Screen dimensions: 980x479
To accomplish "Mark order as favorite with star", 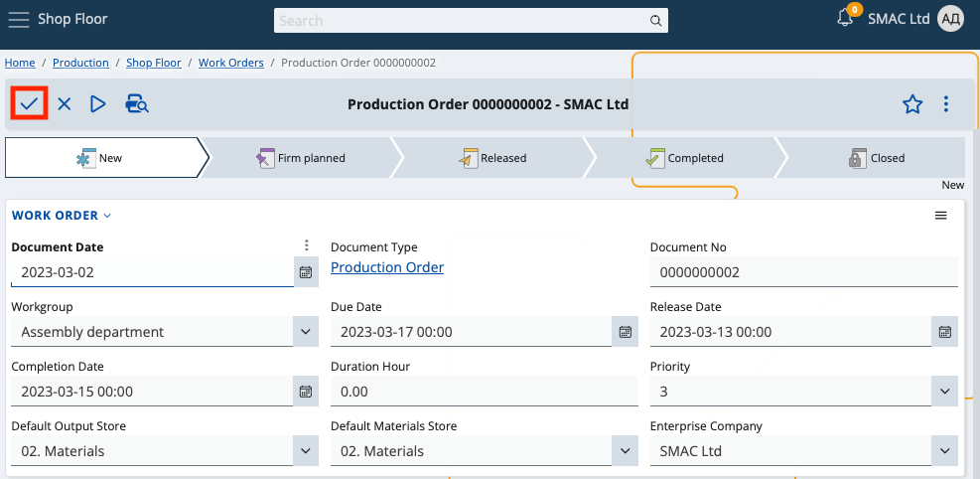I will pos(912,104).
